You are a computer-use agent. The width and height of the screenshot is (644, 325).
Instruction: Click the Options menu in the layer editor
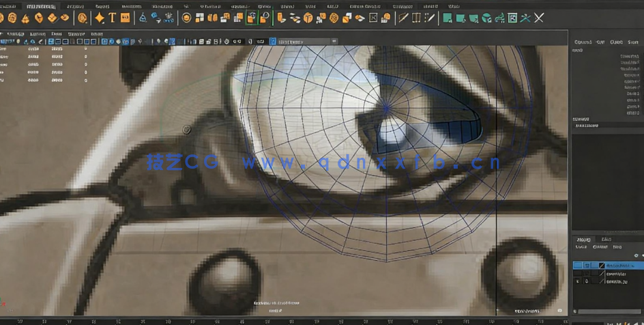point(600,247)
